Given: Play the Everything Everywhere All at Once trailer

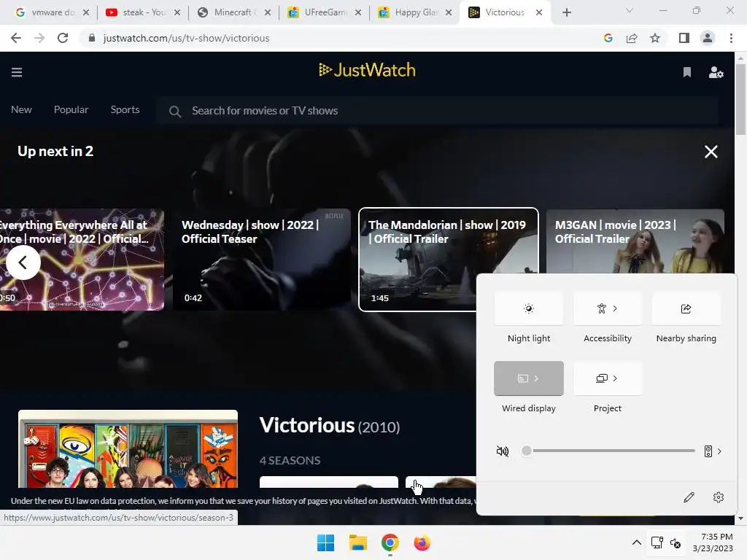Looking at the screenshot, I should click(82, 260).
